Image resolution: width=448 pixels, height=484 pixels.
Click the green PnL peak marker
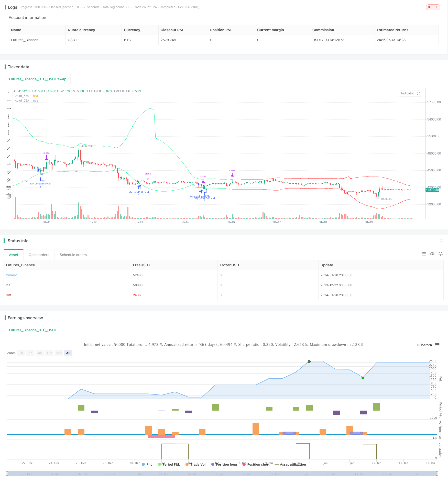309,361
